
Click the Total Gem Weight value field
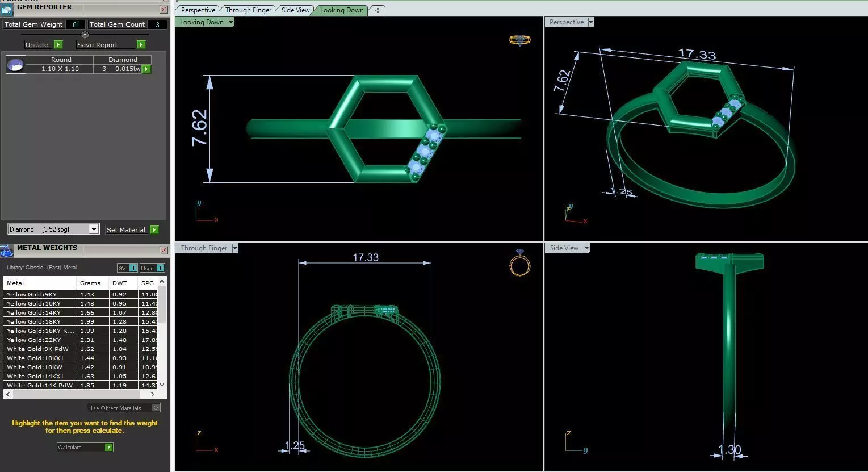click(x=76, y=24)
